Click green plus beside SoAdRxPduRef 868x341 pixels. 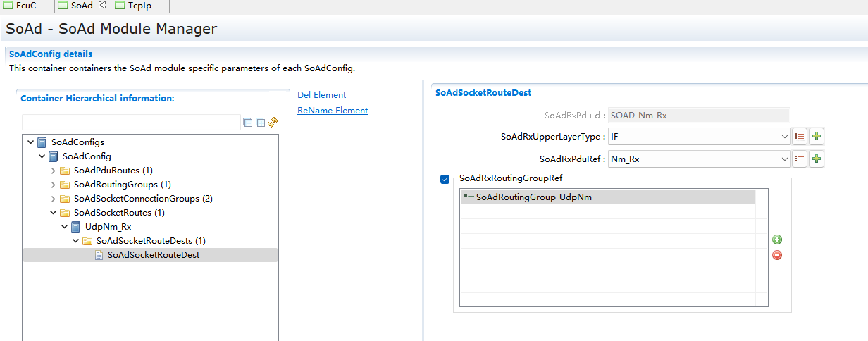(x=817, y=159)
